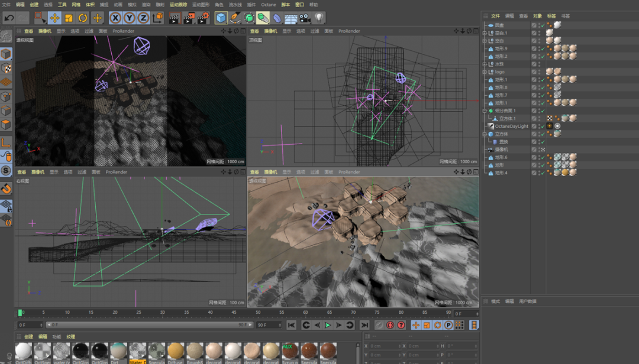Toggle the enable checkmark of OctaneDayLight
Image resolution: width=639 pixels, height=364 pixels.
point(543,126)
